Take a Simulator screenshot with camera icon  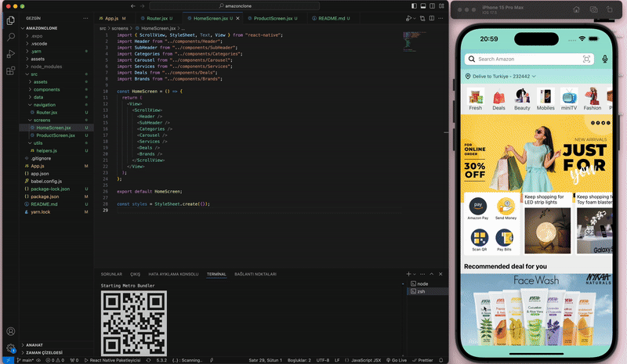click(594, 9)
